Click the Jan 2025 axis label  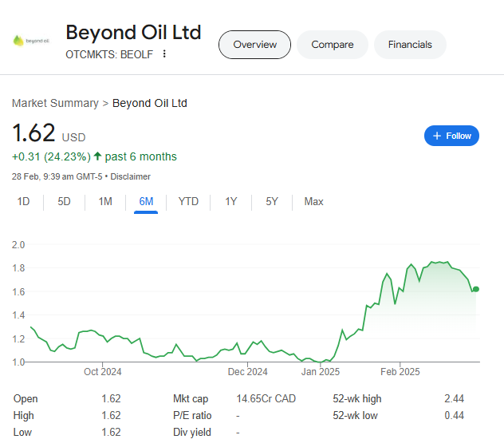click(x=320, y=372)
